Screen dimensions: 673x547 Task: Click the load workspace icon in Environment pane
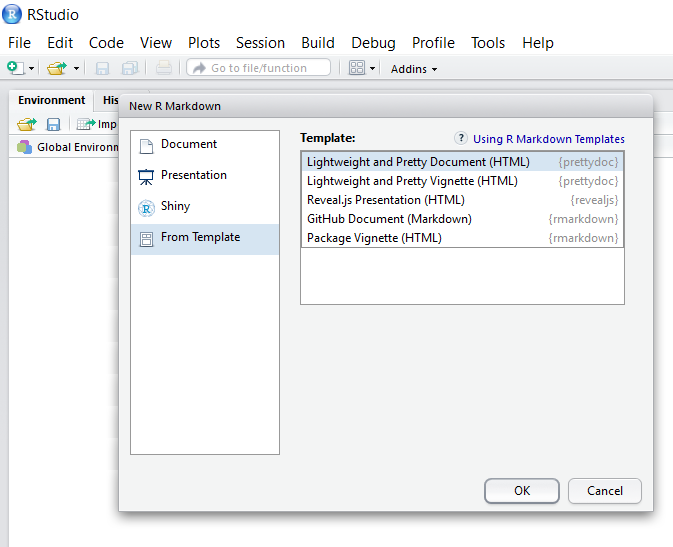27,124
